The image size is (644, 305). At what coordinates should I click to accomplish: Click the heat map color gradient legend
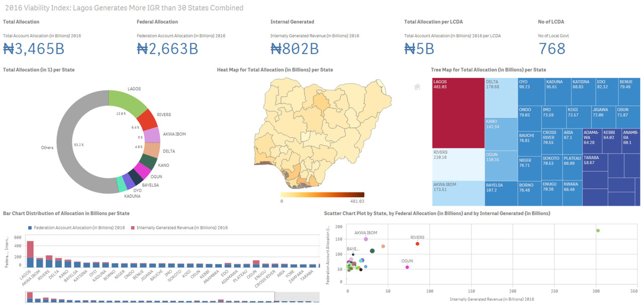322,194
